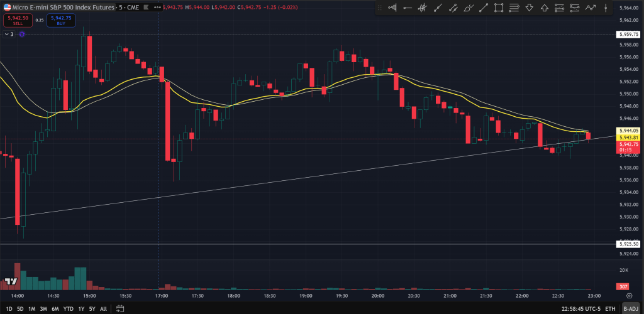The height and width of the screenshot is (314, 644).
Task: Select the vertical line tool
Action: point(606,8)
